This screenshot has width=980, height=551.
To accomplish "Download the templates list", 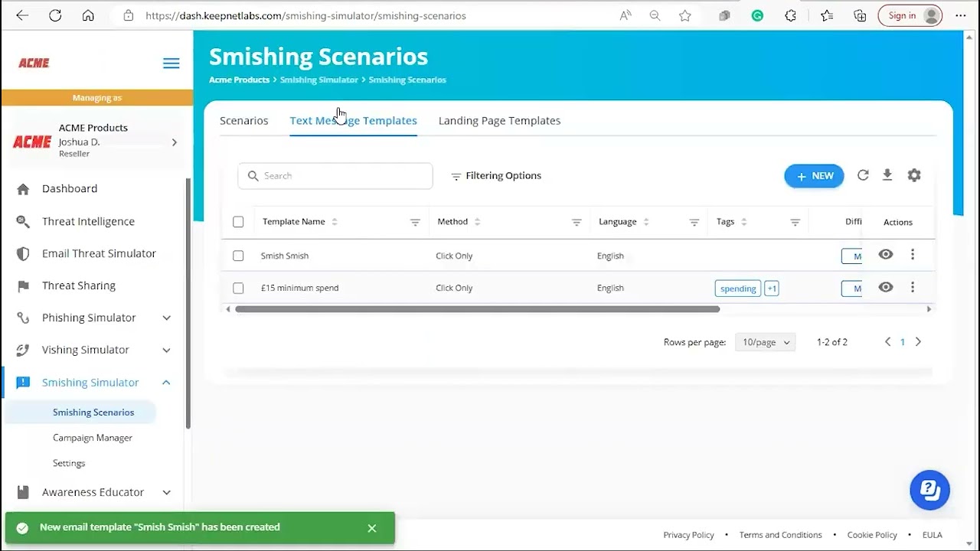I will [x=887, y=175].
